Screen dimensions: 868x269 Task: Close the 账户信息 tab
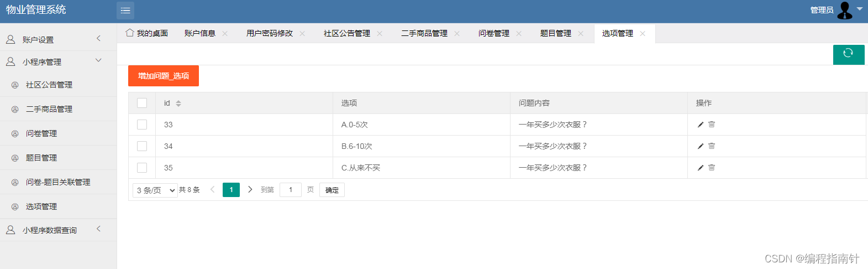pos(225,34)
